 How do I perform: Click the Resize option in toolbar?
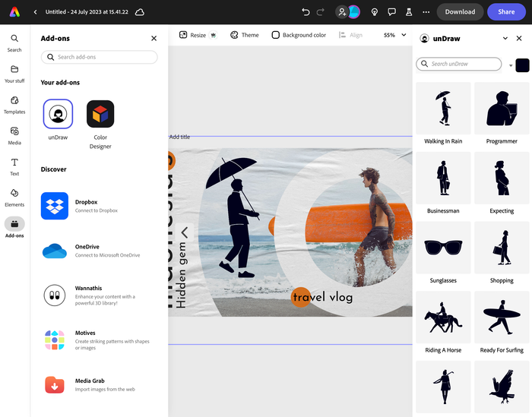point(193,35)
